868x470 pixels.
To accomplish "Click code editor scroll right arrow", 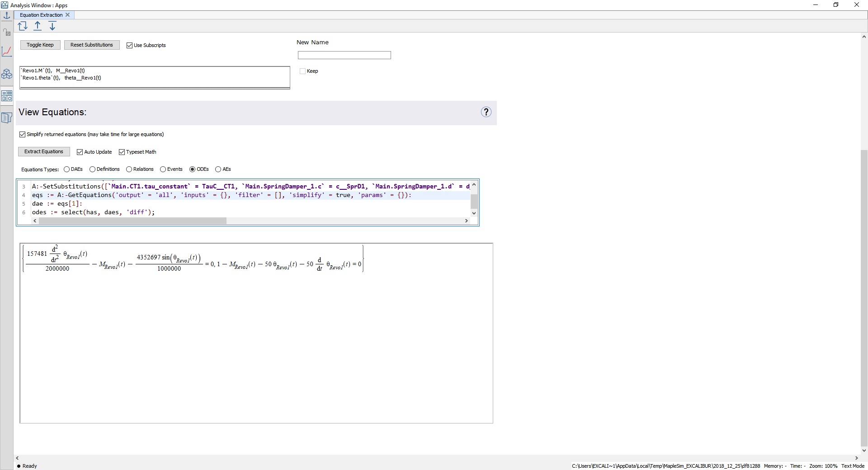I will click(x=467, y=221).
